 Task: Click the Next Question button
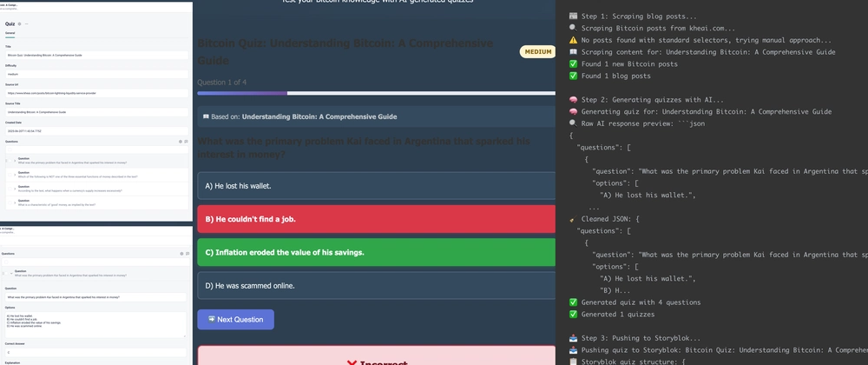pos(236,320)
